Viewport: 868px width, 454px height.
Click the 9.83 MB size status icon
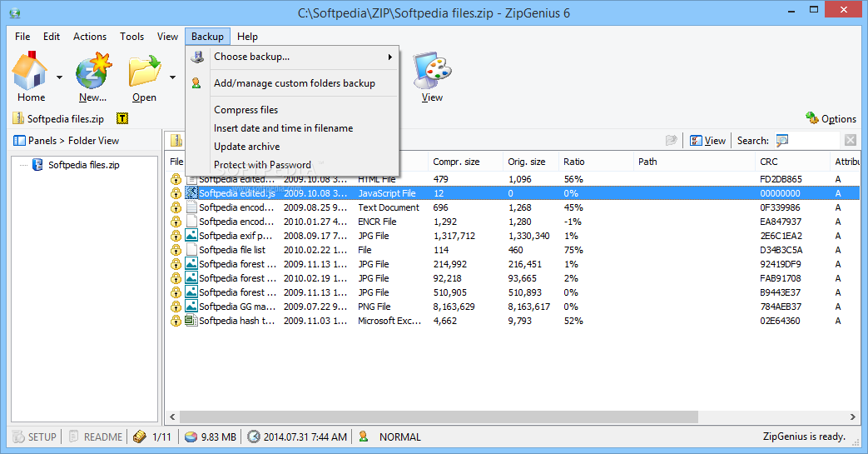point(191,437)
